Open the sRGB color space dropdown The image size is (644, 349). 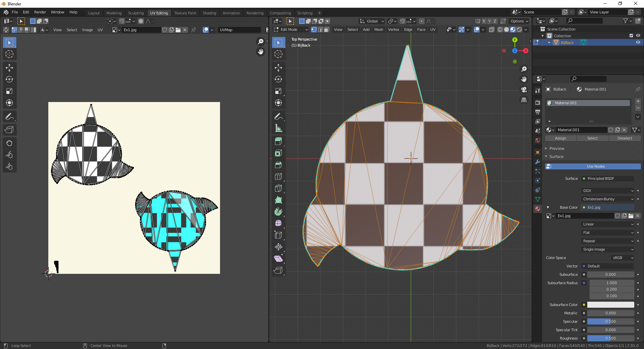tap(623, 258)
